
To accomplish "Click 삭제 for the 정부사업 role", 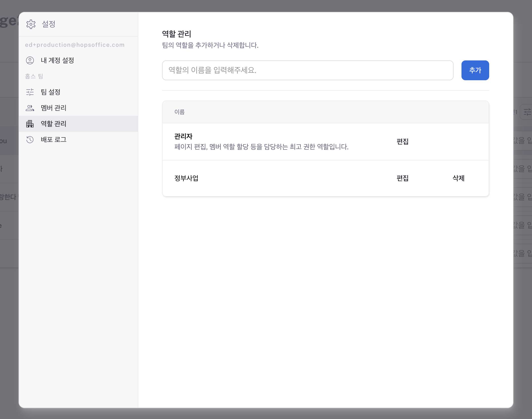I will tap(459, 178).
